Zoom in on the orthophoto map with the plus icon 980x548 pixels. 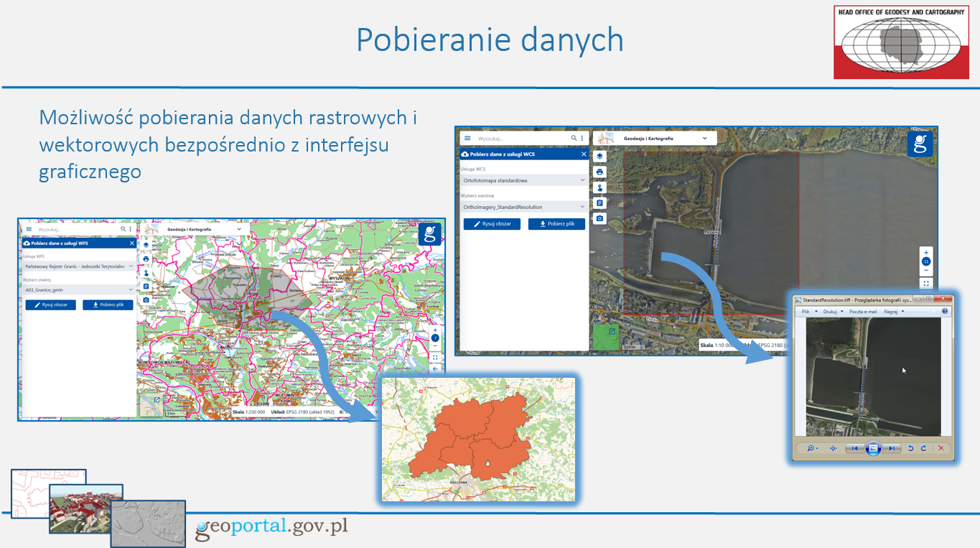click(x=926, y=253)
